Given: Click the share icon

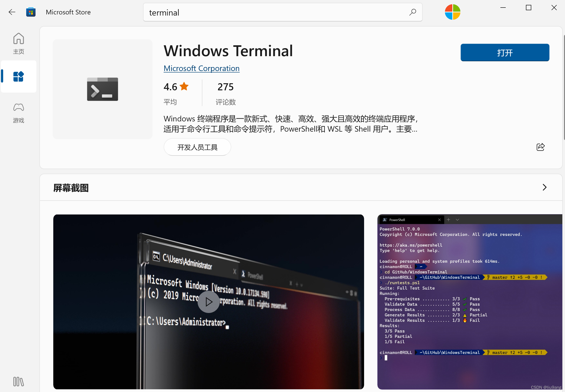Looking at the screenshot, I should click(540, 147).
